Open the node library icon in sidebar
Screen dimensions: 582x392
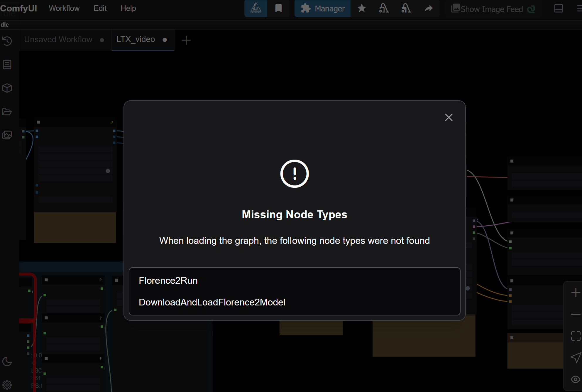7,65
